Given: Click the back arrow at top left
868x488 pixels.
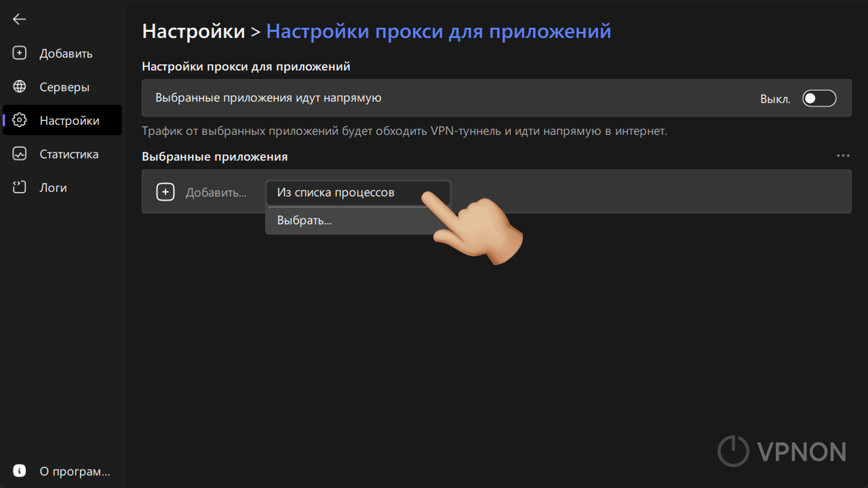Looking at the screenshot, I should pos(18,19).
